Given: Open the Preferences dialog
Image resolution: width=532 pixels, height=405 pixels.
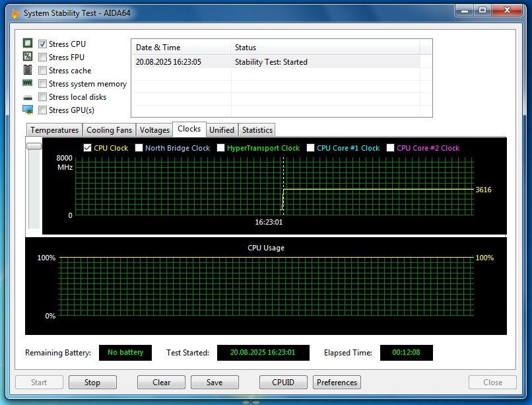Looking at the screenshot, I should click(x=337, y=383).
